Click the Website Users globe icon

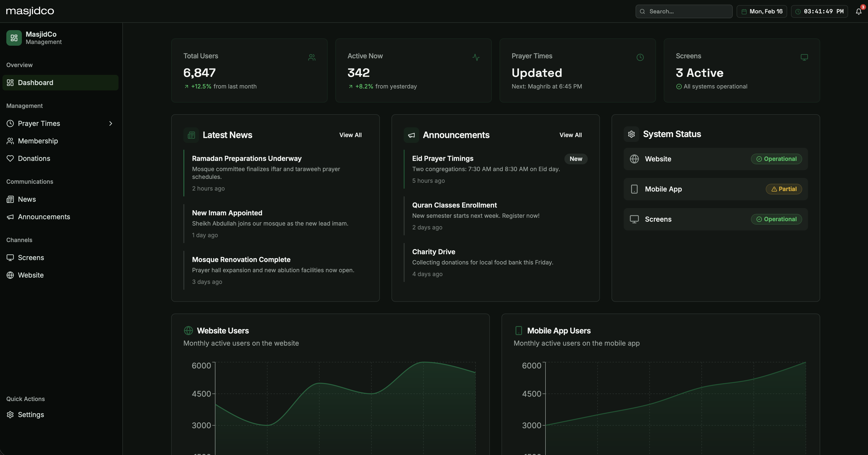coord(188,331)
